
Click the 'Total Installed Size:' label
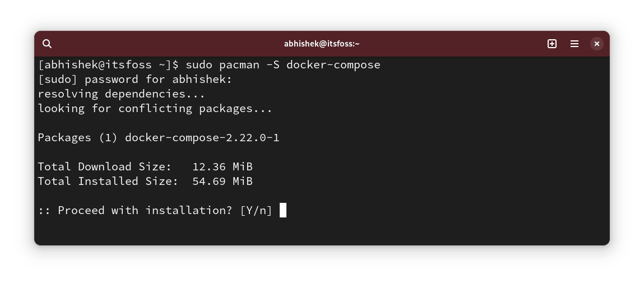click(108, 181)
